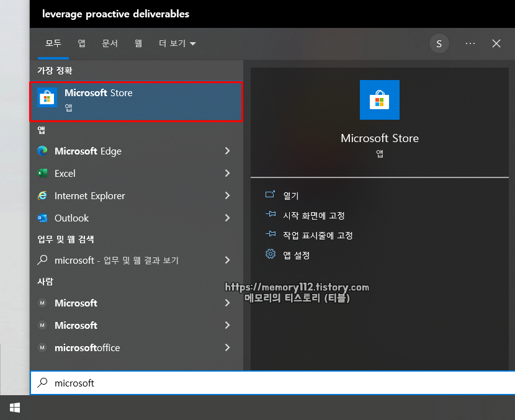Click the Microsoft Store title in preview pane
This screenshot has height=420, width=515.
(380, 138)
